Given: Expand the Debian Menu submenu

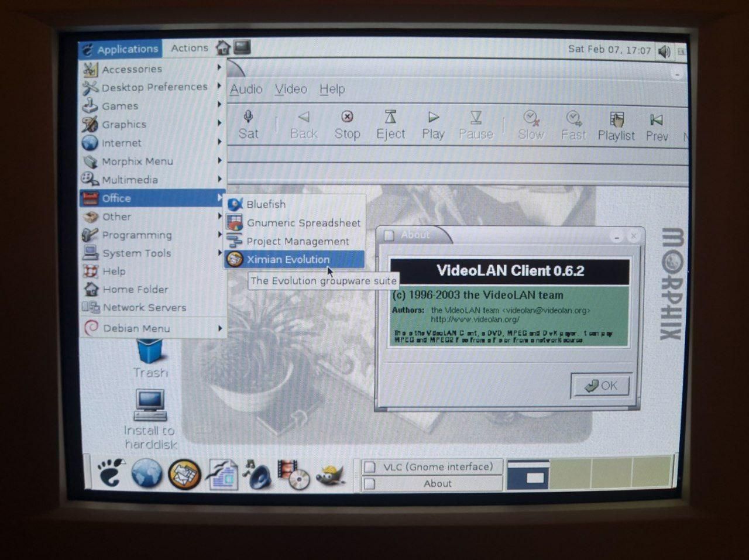Looking at the screenshot, I should click(136, 328).
